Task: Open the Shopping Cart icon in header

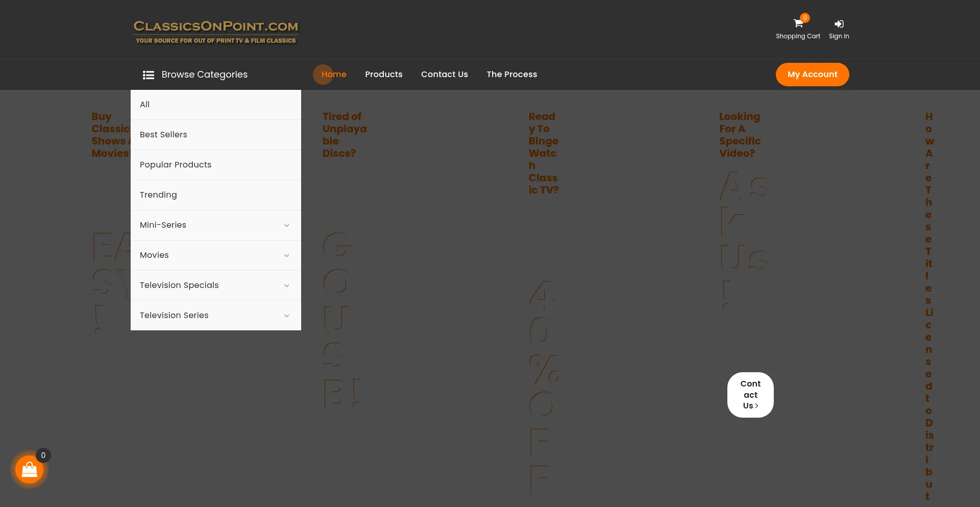Action: tap(798, 24)
